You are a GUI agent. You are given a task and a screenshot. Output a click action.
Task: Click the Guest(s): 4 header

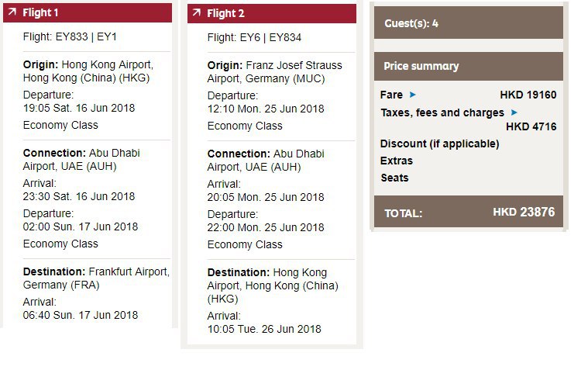(x=468, y=23)
